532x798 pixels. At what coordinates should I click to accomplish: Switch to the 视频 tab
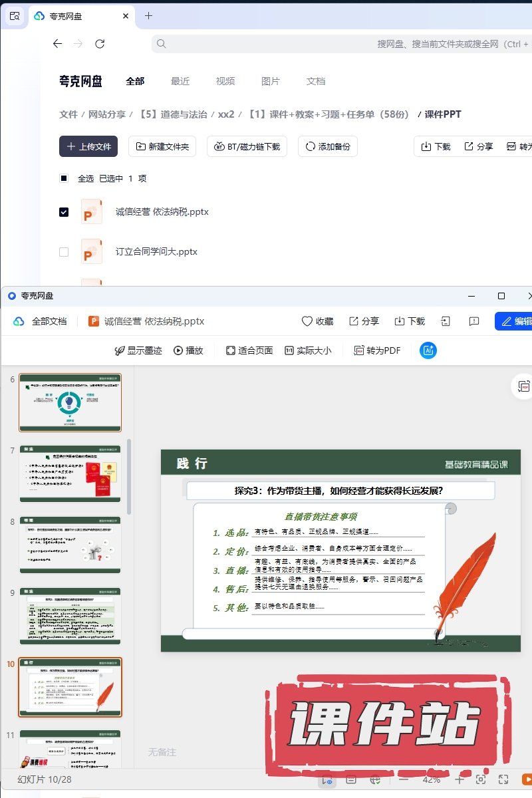pos(225,81)
